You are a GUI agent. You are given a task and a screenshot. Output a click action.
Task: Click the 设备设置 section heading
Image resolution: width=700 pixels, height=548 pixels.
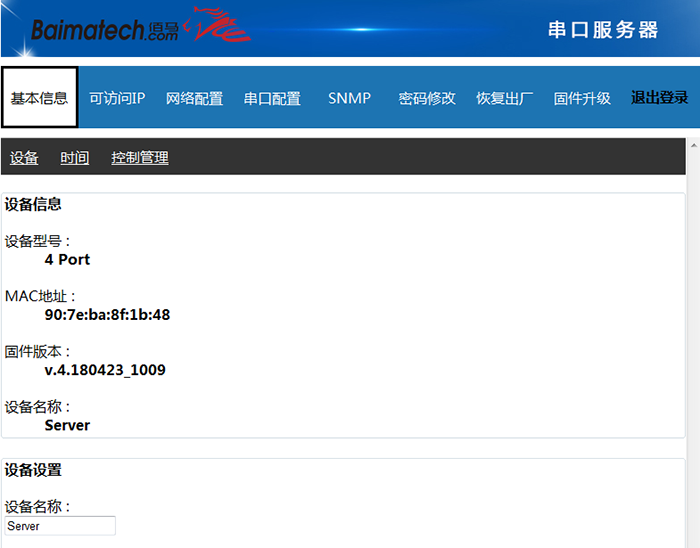[x=33, y=470]
